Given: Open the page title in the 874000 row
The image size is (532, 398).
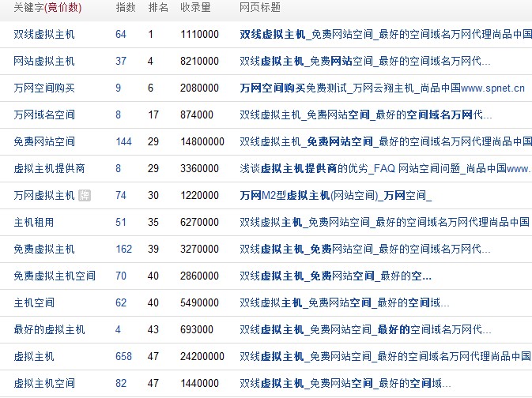Looking at the screenshot, I should 365,115.
